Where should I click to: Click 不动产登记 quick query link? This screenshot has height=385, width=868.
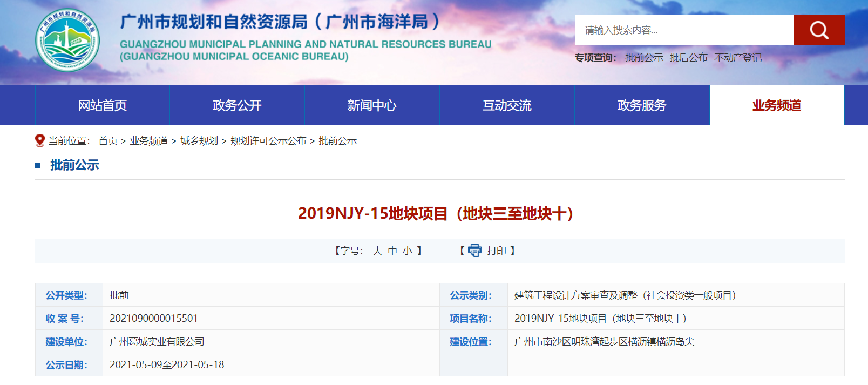pyautogui.click(x=738, y=58)
